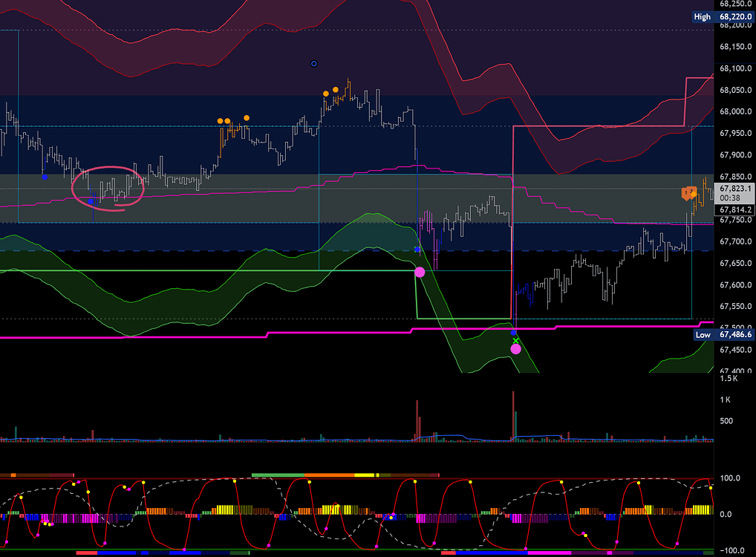This screenshot has height=557, width=756.
Task: Click the 67,814.2 price tag on the axis
Action: pyautogui.click(x=733, y=210)
